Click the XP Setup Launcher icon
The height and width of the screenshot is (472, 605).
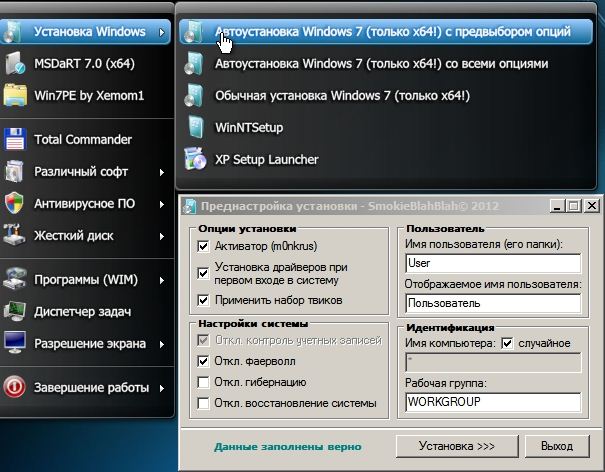tap(196, 159)
